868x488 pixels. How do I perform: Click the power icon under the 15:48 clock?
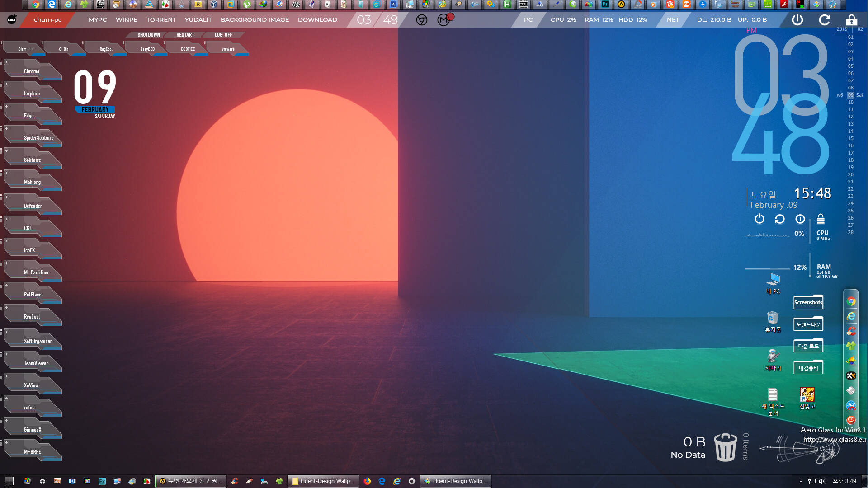[x=759, y=219]
